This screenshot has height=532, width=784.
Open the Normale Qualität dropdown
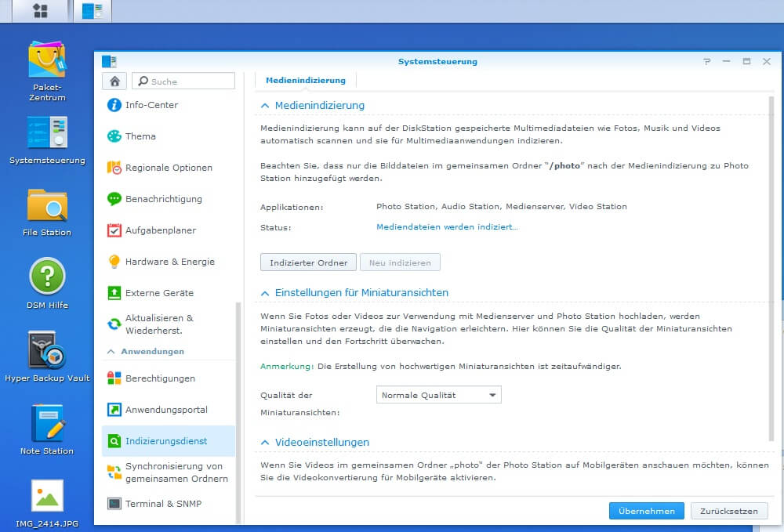(438, 395)
